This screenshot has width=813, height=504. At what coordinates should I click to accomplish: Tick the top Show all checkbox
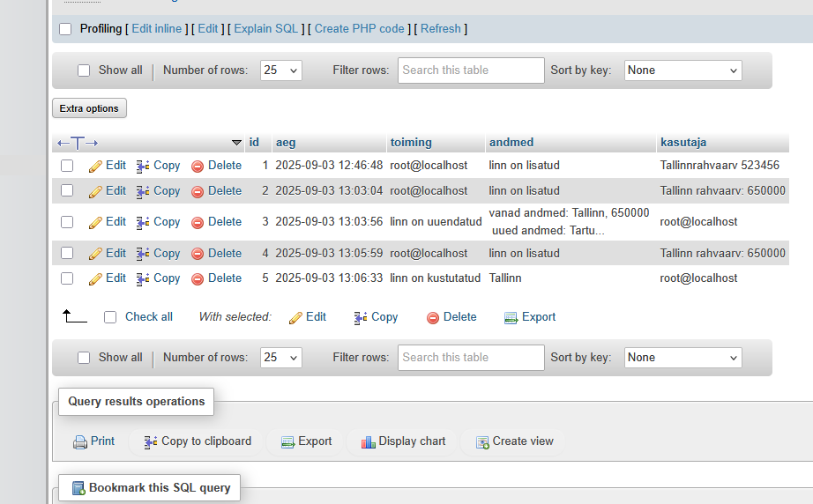84,70
